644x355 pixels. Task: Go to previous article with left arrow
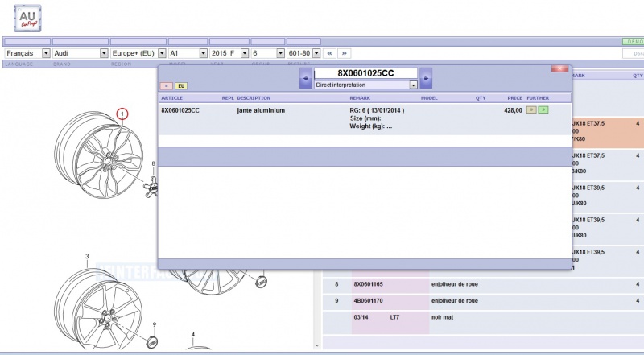(x=305, y=78)
